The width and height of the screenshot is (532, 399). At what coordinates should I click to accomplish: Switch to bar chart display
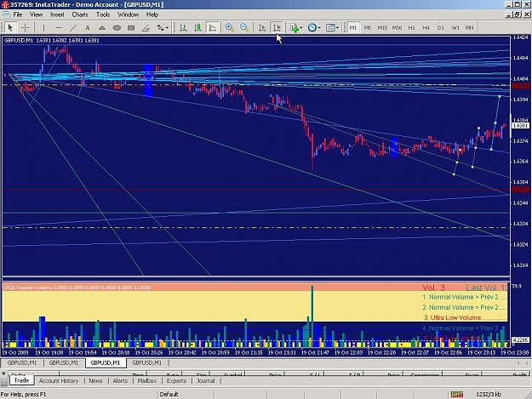[x=183, y=28]
